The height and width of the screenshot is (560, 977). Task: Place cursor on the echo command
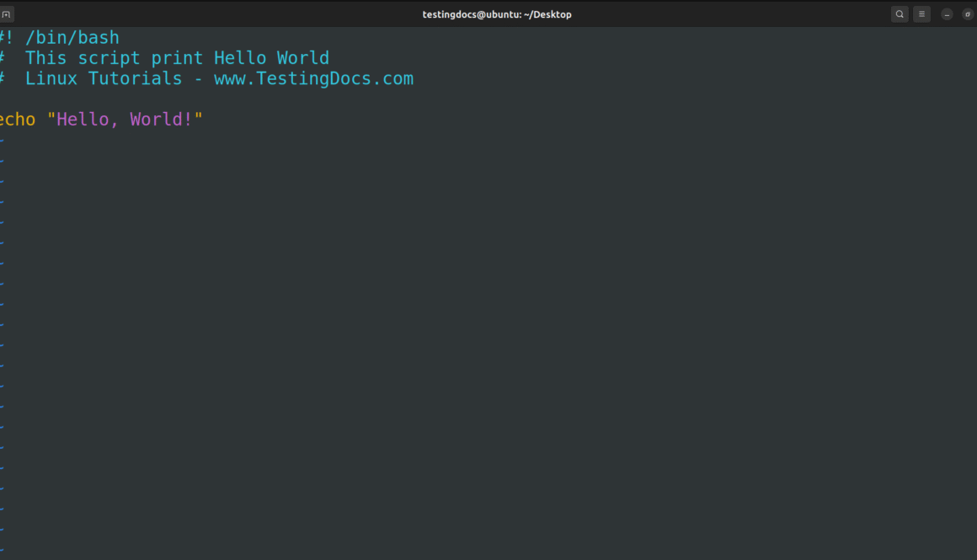pyautogui.click(x=18, y=119)
